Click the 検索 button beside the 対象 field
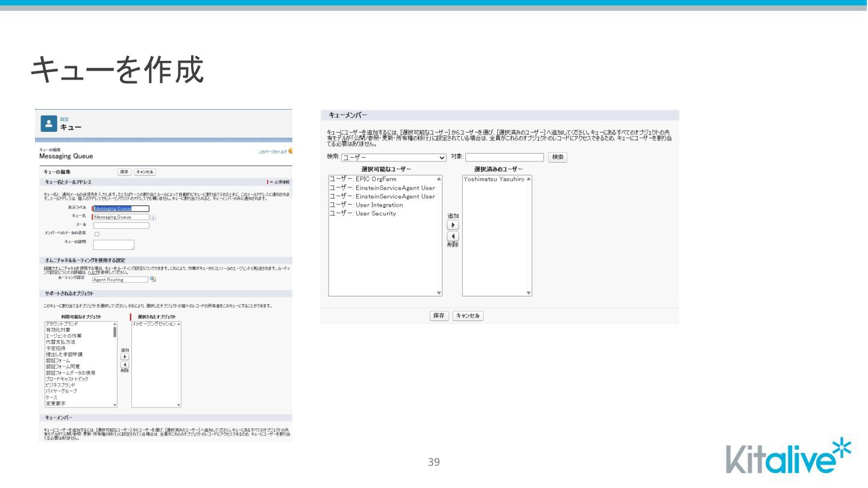Image resolution: width=868 pixels, height=488 pixels. pyautogui.click(x=558, y=157)
